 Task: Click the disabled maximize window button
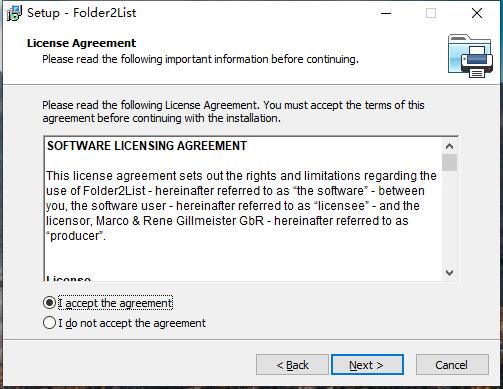pyautogui.click(x=431, y=13)
